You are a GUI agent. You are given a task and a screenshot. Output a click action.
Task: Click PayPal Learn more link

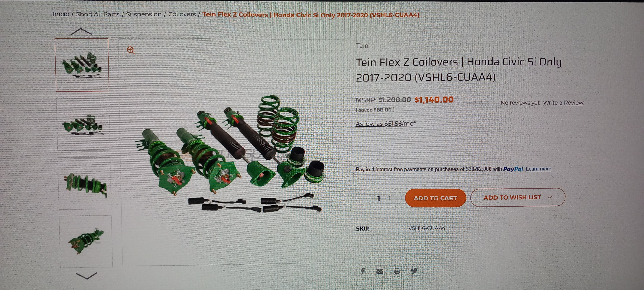click(539, 169)
